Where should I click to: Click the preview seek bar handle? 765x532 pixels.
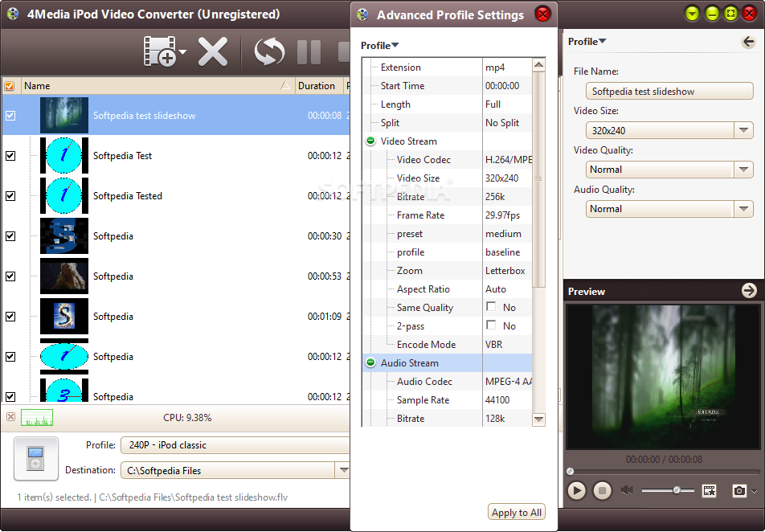[570, 472]
